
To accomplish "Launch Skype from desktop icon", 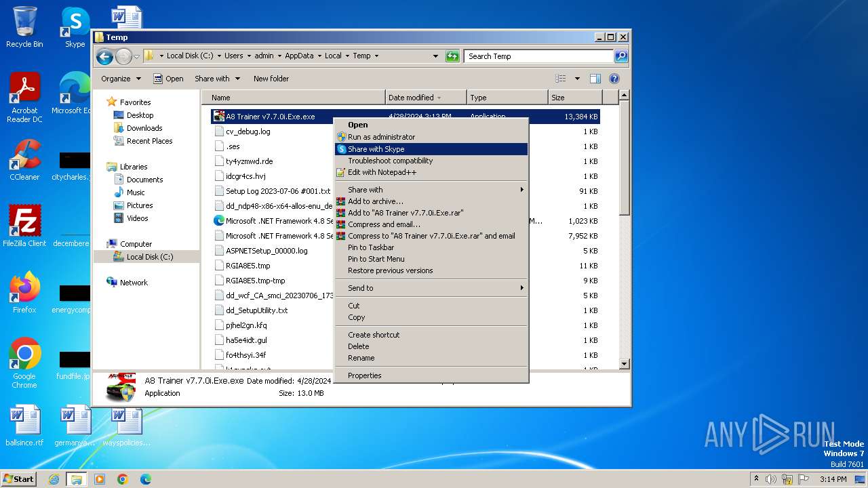I will 75,27.
